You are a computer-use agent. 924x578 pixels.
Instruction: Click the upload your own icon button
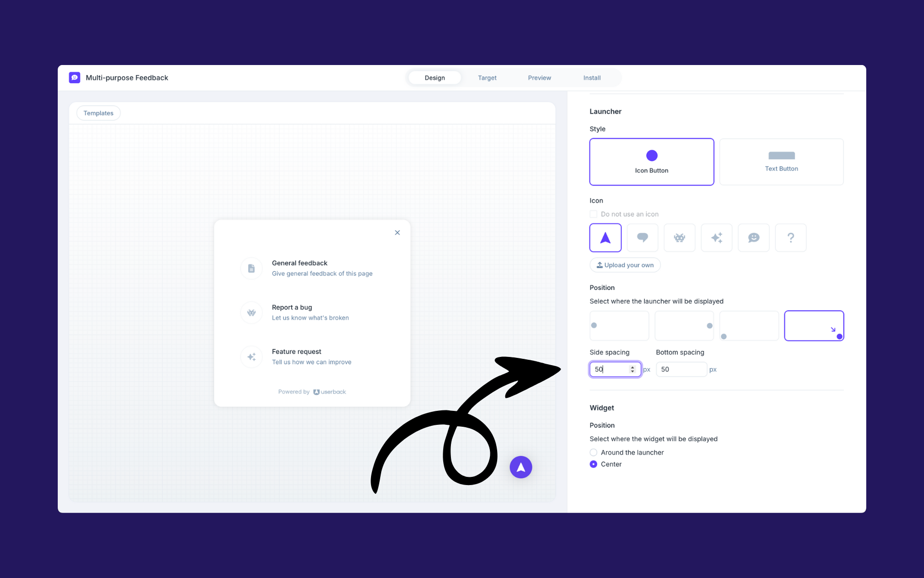pyautogui.click(x=625, y=265)
